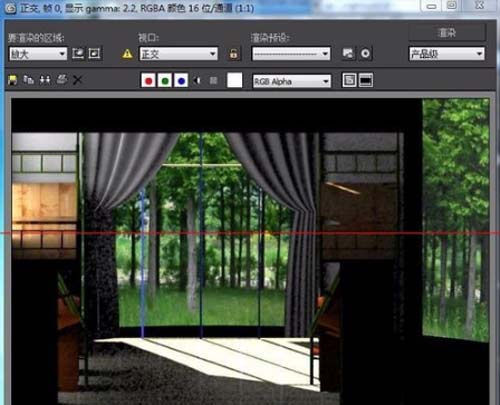Click the Auto Region Selected icon

click(94, 53)
